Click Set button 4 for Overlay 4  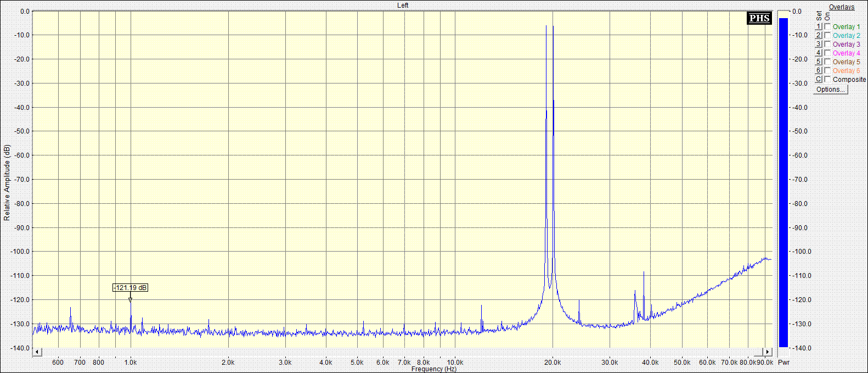coord(818,53)
